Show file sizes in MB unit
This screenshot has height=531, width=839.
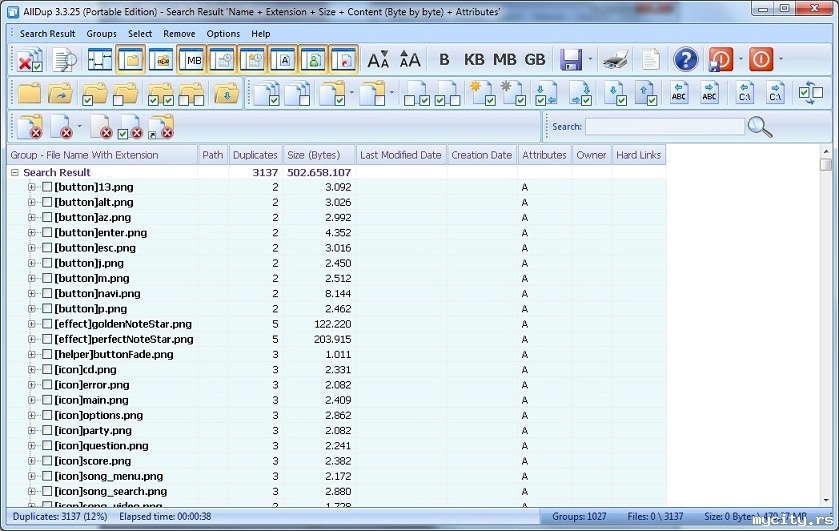(505, 59)
